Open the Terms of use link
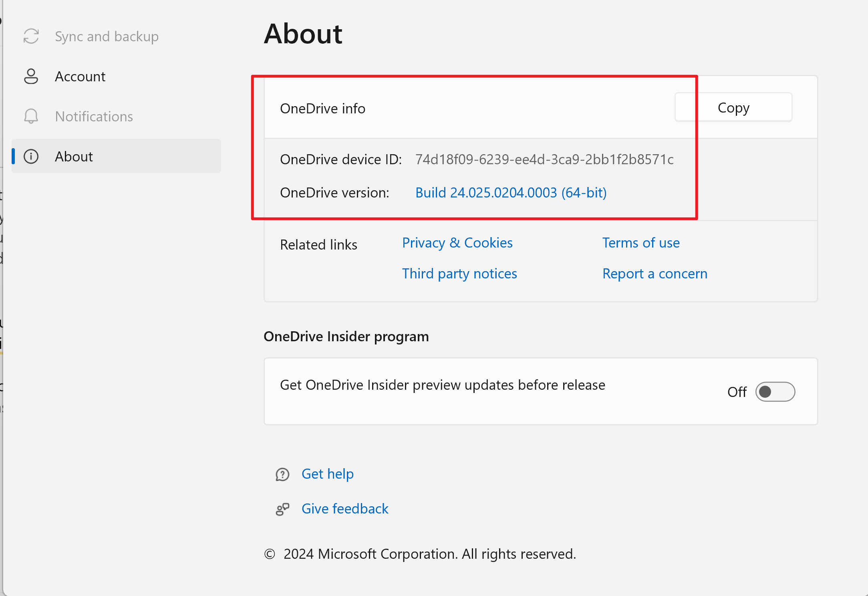Viewport: 868px width, 596px height. [x=641, y=243]
